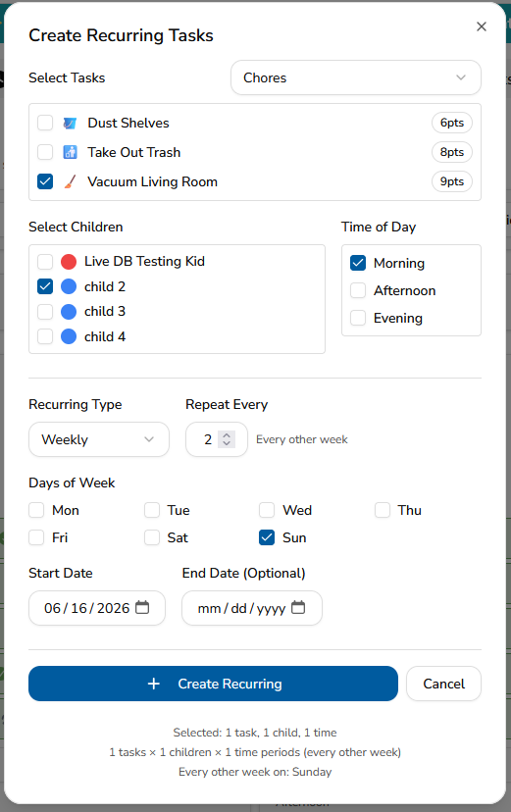Check the child 4 checkbox
511x812 pixels.
coord(45,336)
